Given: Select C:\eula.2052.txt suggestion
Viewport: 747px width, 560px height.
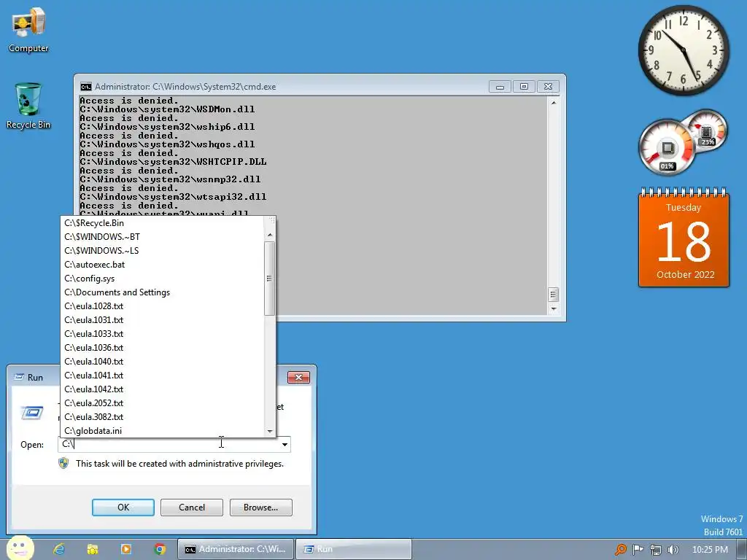Looking at the screenshot, I should point(162,402).
